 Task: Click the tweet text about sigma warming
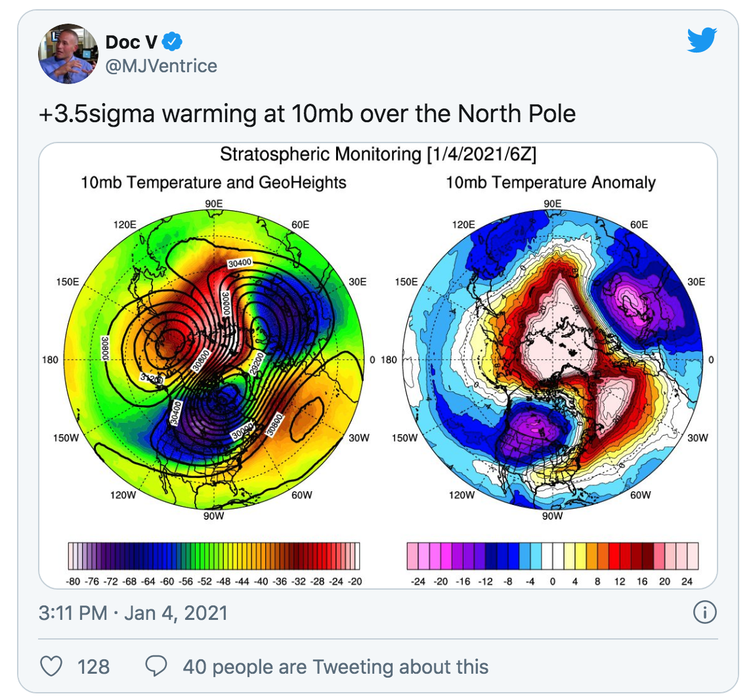(307, 114)
